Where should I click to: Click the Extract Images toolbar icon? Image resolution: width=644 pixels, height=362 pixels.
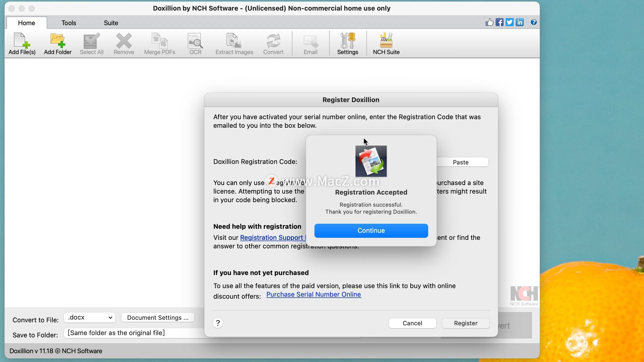coord(234,44)
